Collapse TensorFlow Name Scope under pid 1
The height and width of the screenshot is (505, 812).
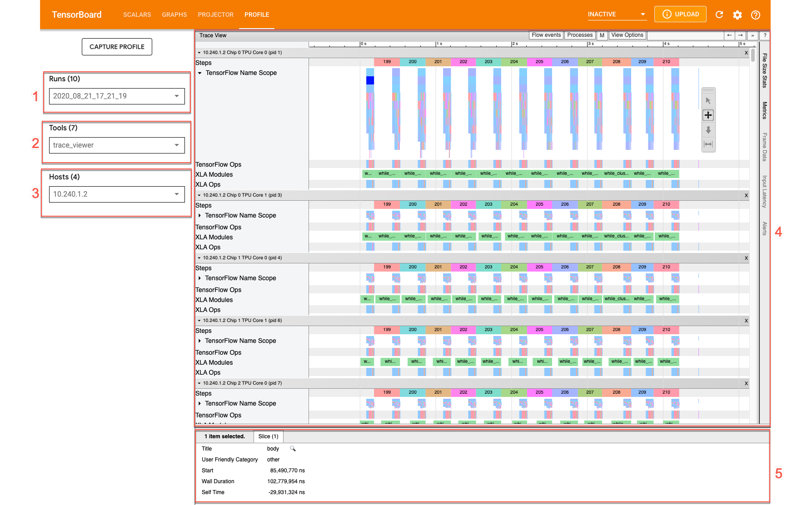click(x=199, y=73)
